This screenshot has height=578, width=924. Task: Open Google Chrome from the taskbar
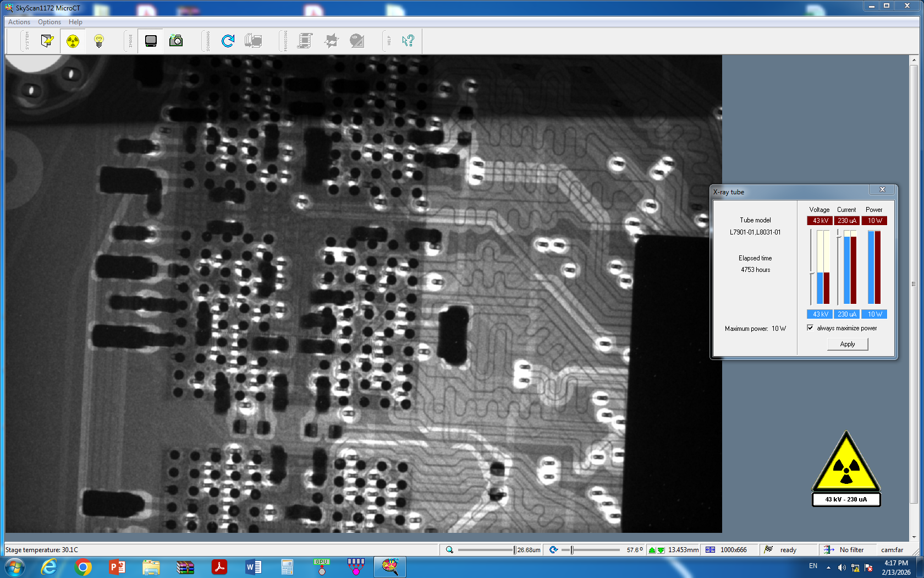tap(83, 567)
